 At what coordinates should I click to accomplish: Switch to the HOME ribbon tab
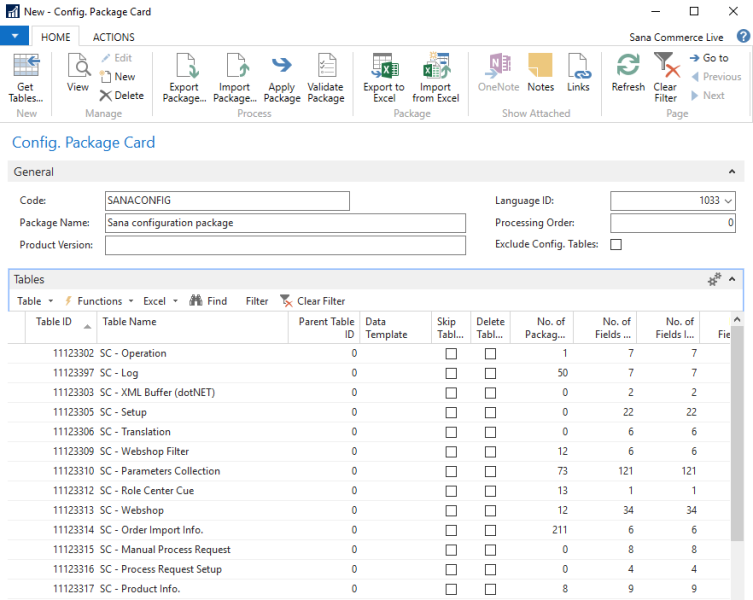coord(55,37)
